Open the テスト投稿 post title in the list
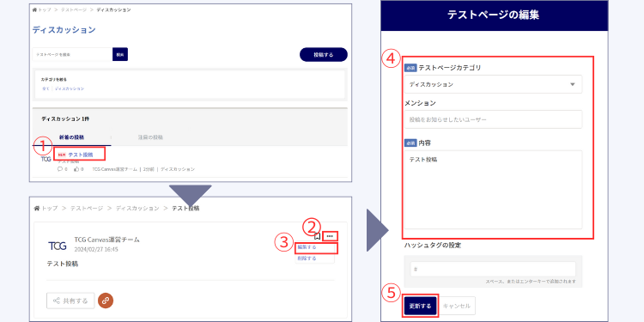 tap(81, 155)
